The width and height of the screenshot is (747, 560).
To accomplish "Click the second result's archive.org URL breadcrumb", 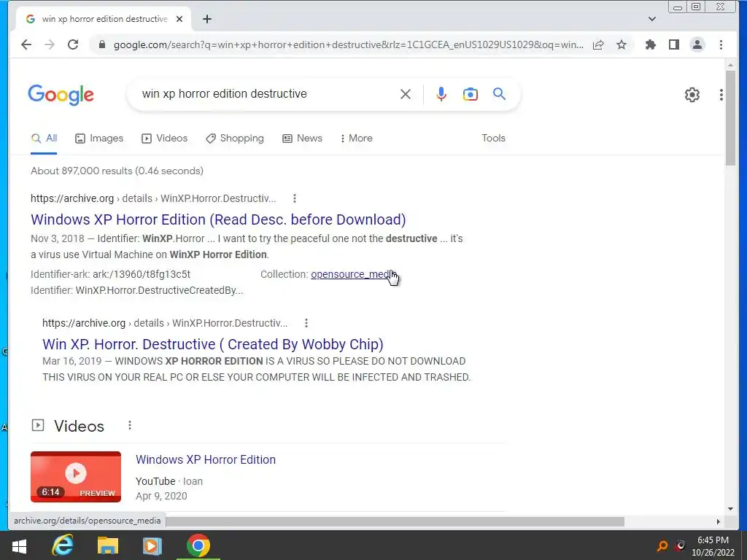I will click(165, 323).
